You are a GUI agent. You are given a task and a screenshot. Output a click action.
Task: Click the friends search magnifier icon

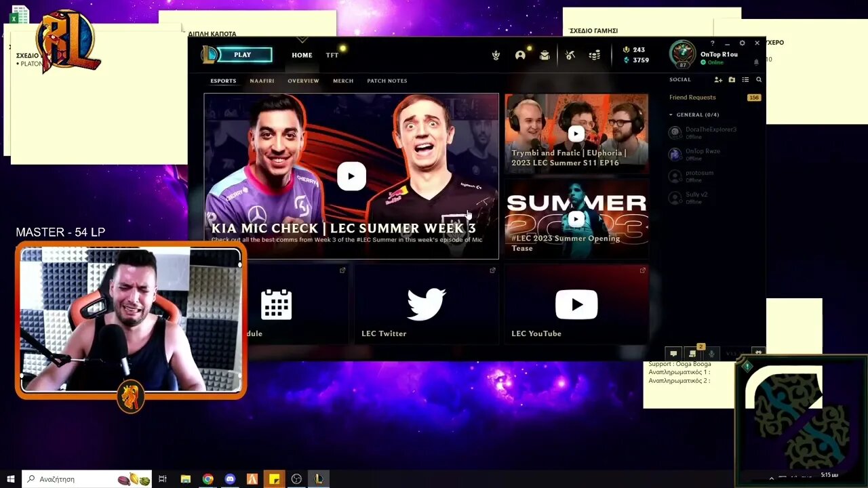[759, 80]
